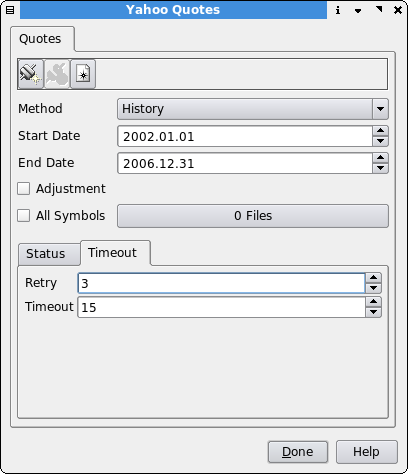
Task: Close the Yahoo Quotes dialog
Action: click(398, 10)
